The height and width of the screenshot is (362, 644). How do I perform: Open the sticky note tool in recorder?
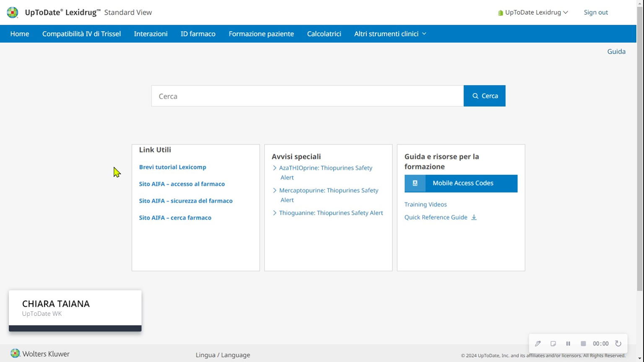tap(553, 344)
